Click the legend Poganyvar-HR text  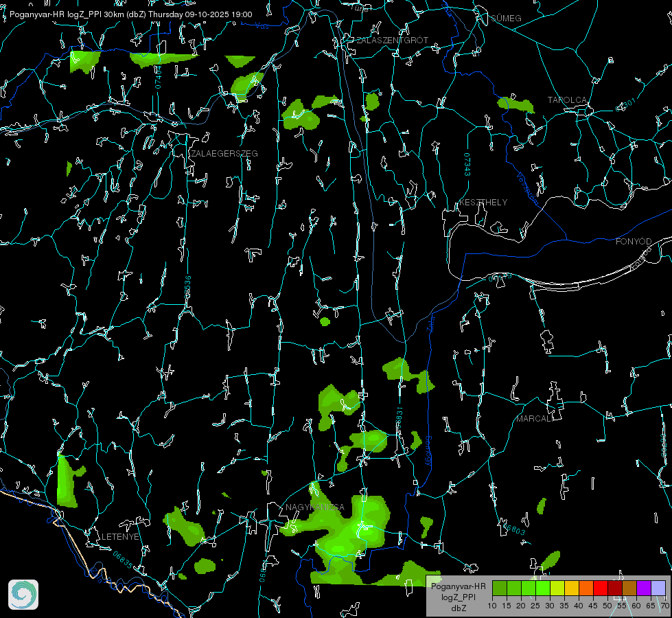(458, 586)
